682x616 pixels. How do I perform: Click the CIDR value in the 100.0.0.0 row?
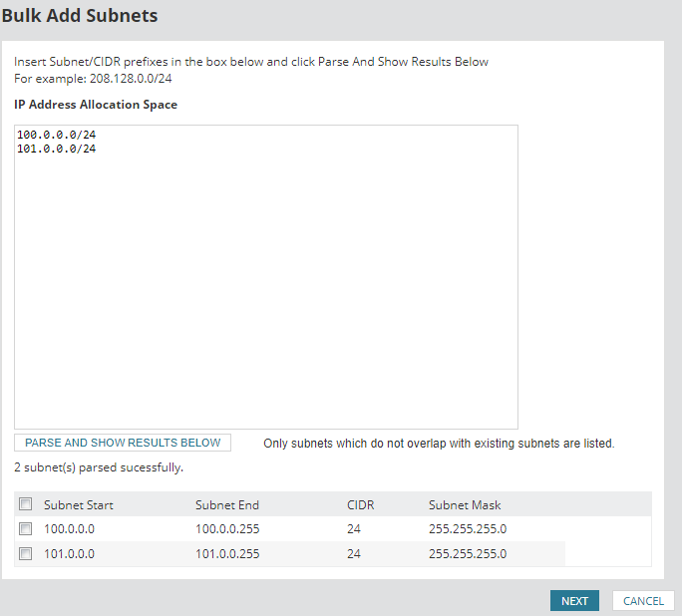353,529
